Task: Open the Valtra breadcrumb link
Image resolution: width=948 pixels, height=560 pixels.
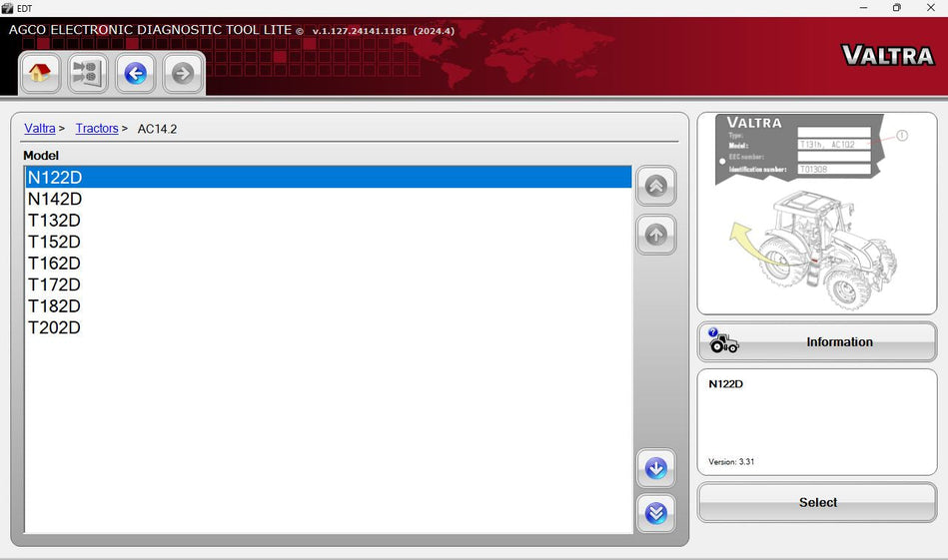Action: [40, 129]
